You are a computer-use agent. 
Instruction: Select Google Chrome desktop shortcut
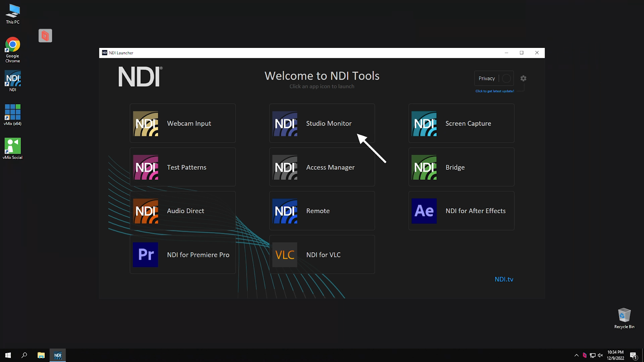tap(12, 50)
